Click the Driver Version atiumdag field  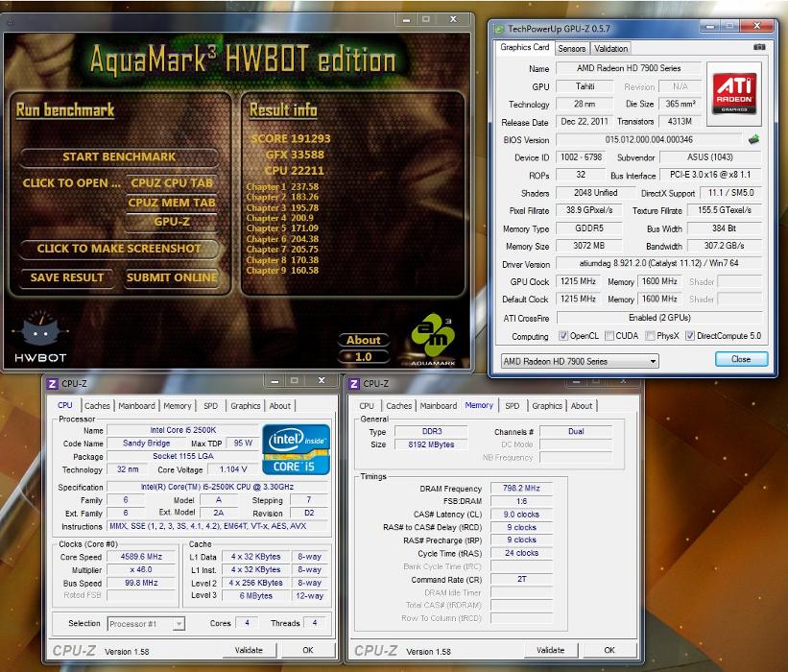tap(658, 263)
